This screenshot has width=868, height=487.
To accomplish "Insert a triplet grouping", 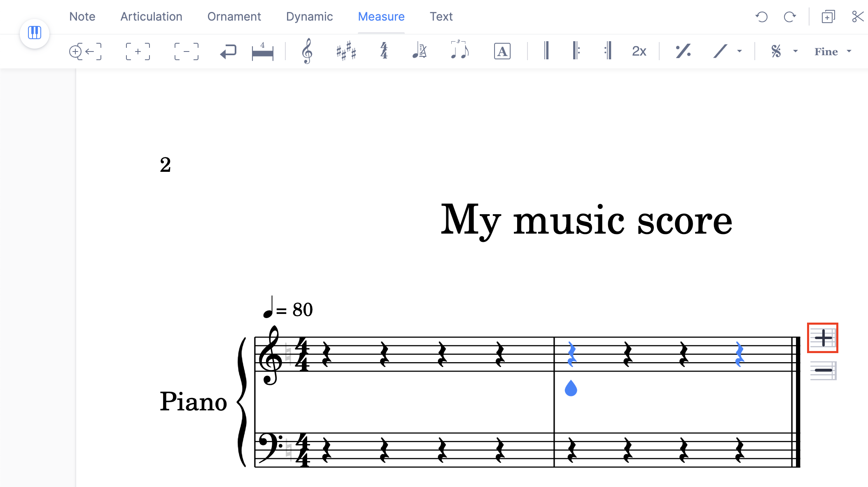I will (x=459, y=51).
